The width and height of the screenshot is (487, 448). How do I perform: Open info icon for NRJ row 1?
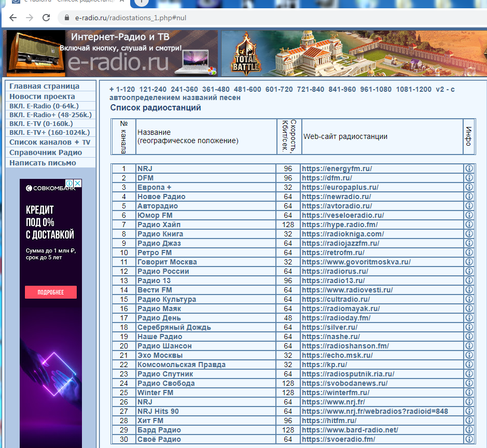click(x=469, y=169)
